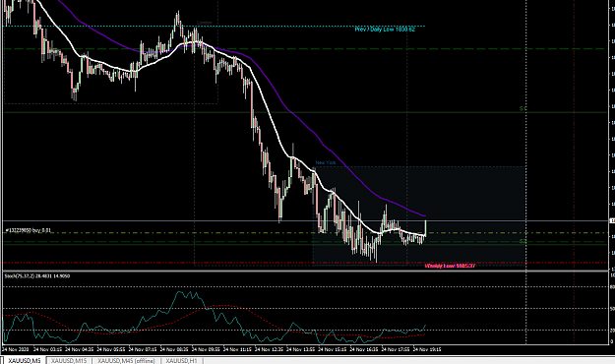The width and height of the screenshot is (615, 364).
Task: Click the 'New York' session label
Action: pos(326,162)
